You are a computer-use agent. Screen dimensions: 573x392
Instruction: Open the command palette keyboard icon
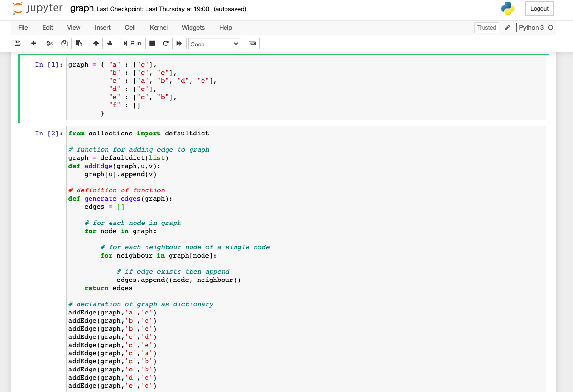click(252, 44)
